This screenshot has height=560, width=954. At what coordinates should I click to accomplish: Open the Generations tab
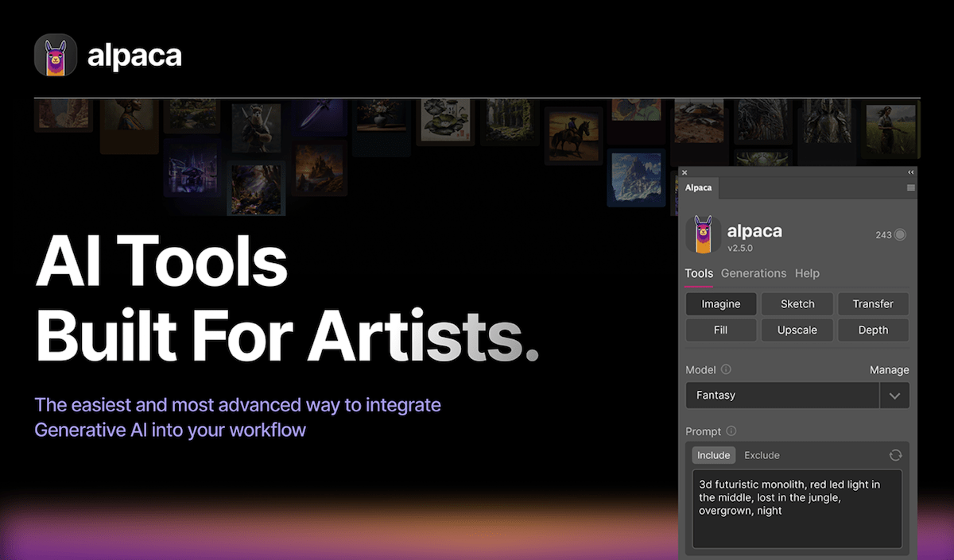tap(753, 273)
